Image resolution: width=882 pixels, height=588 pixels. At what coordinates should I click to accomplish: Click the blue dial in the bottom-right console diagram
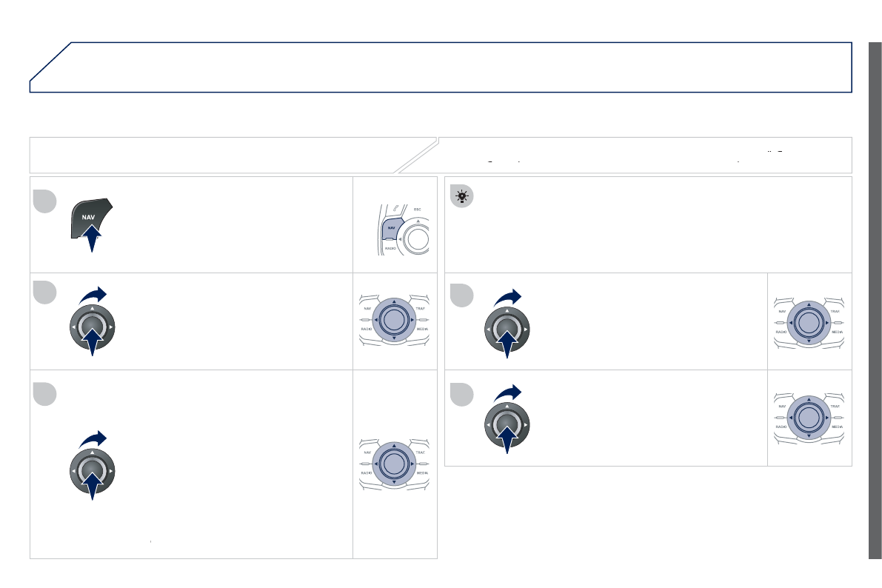809,417
